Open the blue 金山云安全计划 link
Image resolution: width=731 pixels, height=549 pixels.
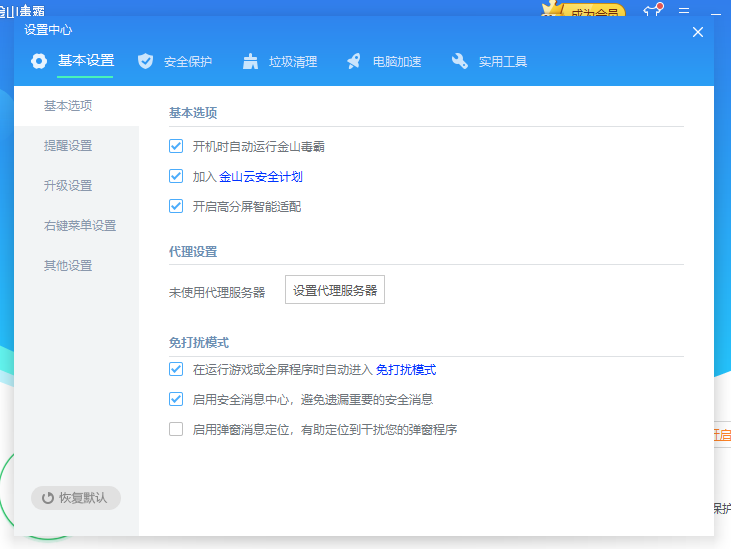[x=261, y=177]
